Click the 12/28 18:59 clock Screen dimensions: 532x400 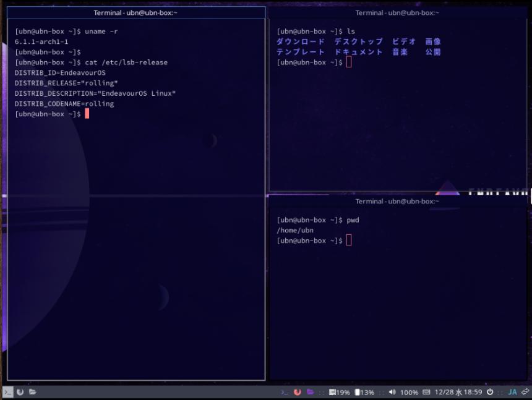[458, 392]
